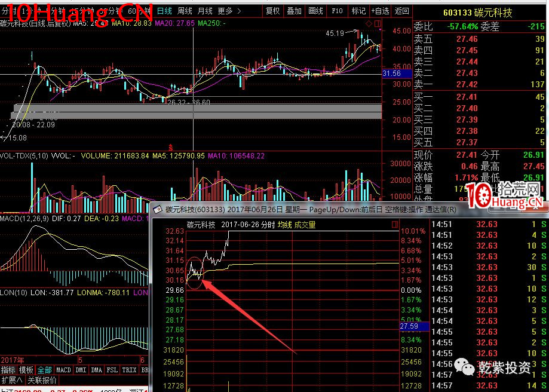549x392 pixels.
Task: Click the 涨幅 1.71% value
Action: pyautogui.click(x=467, y=177)
